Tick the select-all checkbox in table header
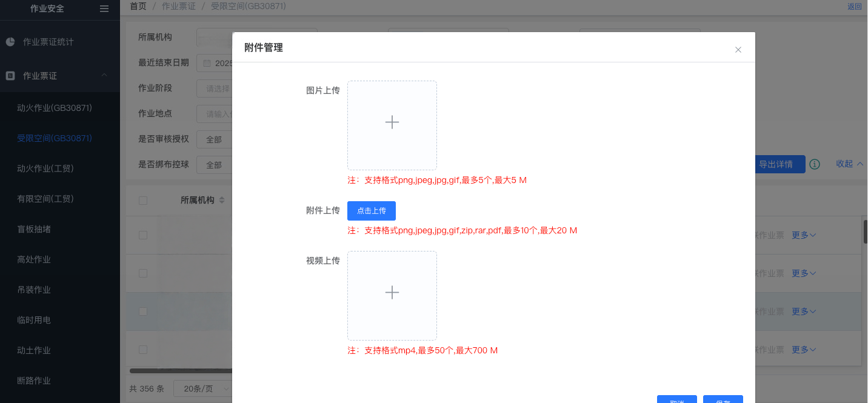Image resolution: width=868 pixels, height=403 pixels. coord(143,201)
